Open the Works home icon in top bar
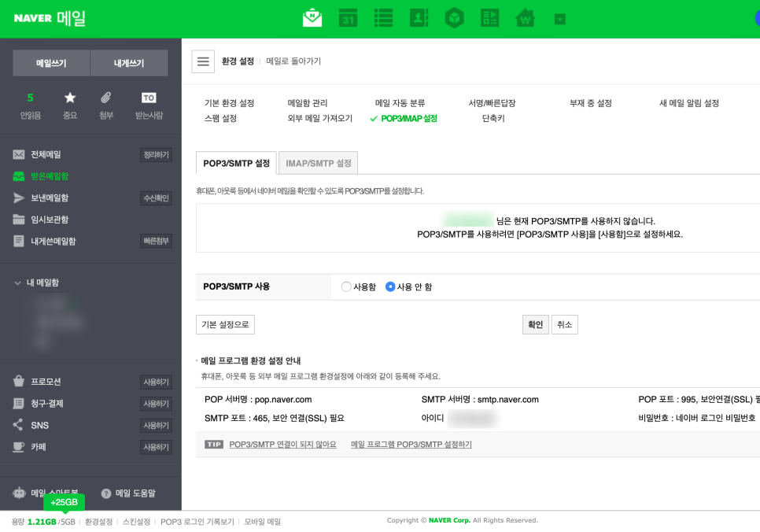 pyautogui.click(x=525, y=18)
